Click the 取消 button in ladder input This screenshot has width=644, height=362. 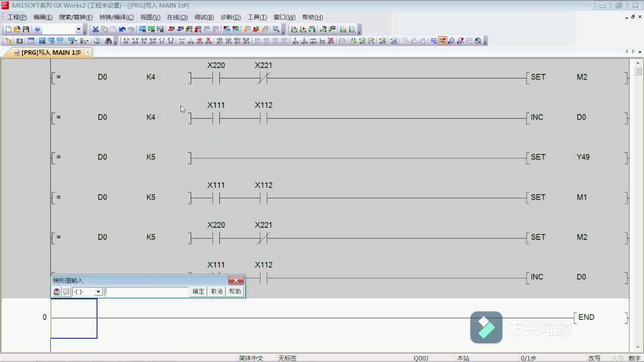(x=217, y=292)
